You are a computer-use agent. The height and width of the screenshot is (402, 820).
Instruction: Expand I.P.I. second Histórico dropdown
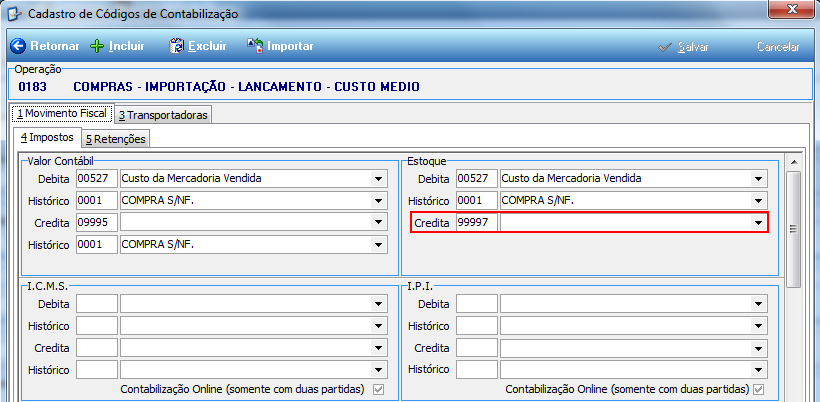pos(758,370)
